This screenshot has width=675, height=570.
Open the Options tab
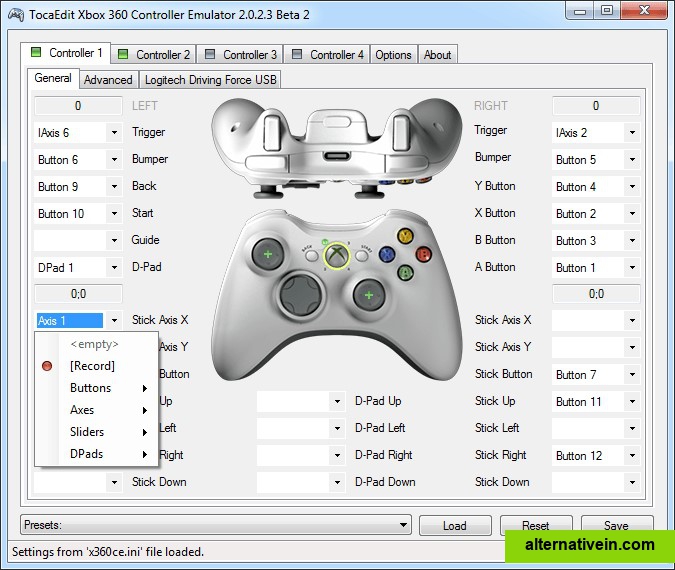[x=393, y=54]
